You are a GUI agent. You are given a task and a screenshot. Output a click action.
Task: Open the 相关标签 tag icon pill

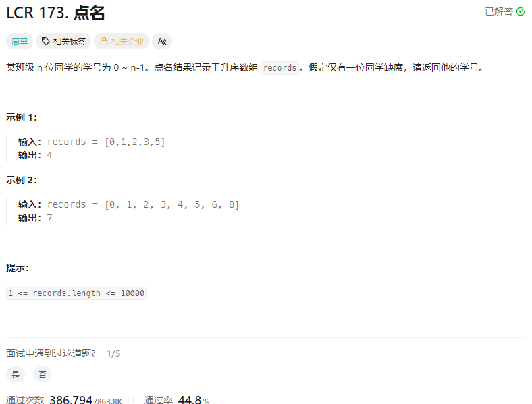click(63, 41)
